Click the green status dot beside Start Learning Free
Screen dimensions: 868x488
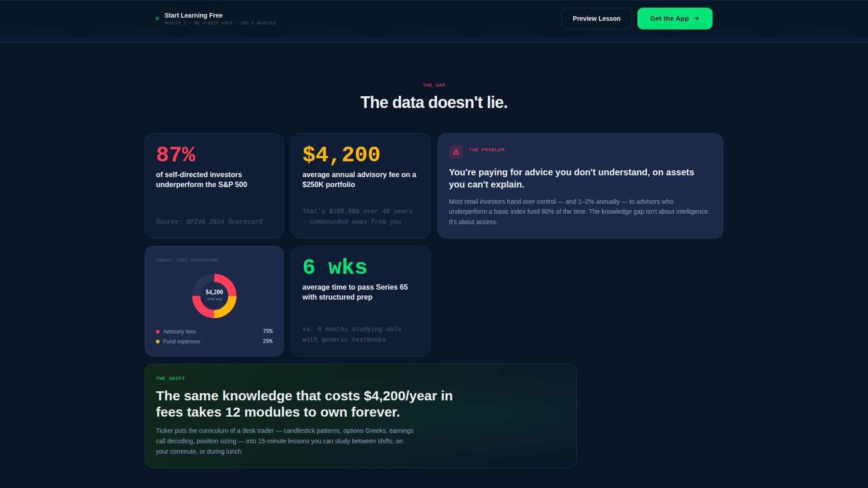click(157, 18)
